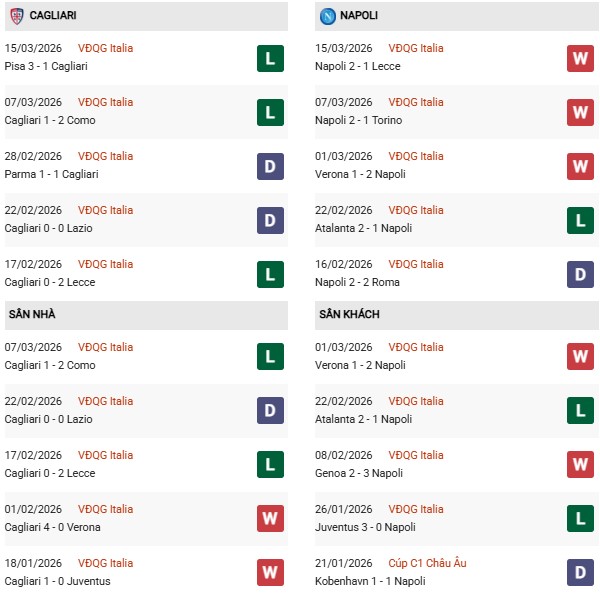The width and height of the screenshot is (600, 594).
Task: Click the D badge for Napoli 2 - 2 Roma
Action: point(580,274)
